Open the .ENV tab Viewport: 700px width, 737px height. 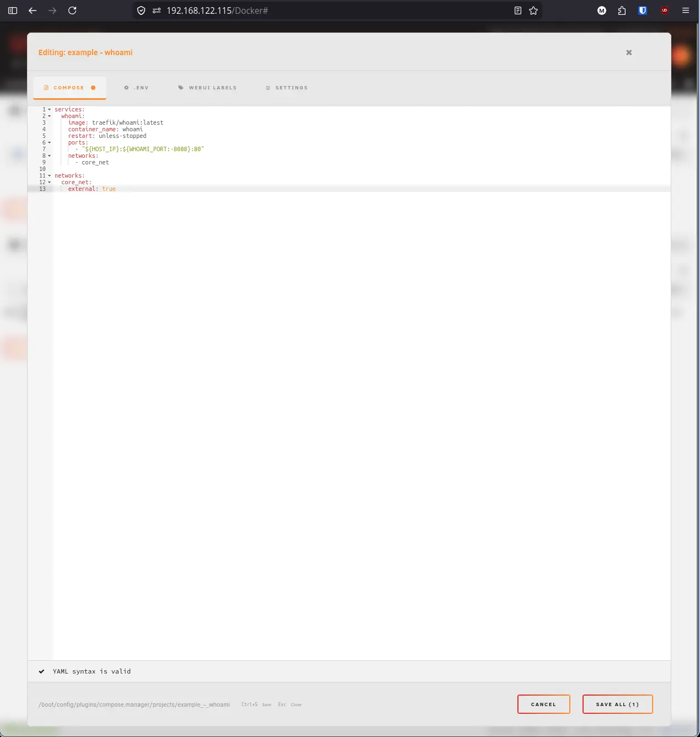point(136,88)
